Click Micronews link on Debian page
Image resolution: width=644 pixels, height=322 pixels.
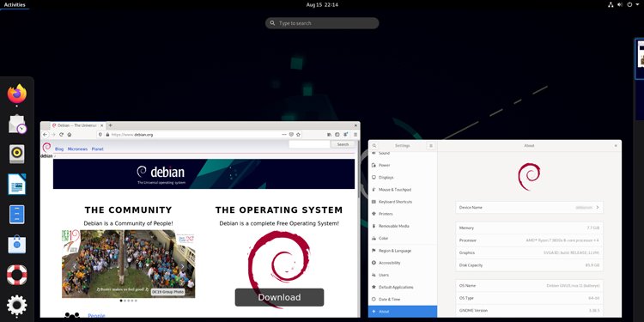[77, 149]
